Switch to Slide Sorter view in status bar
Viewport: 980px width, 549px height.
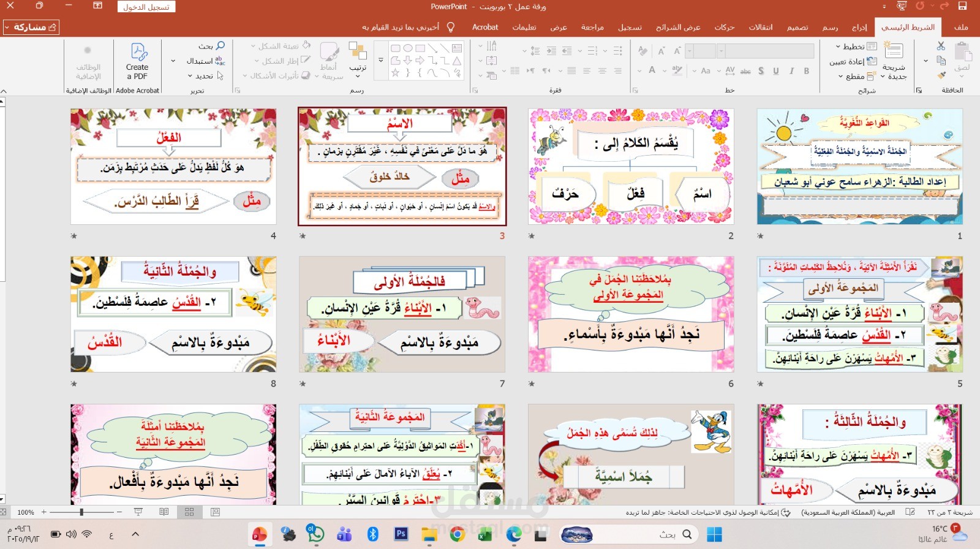pyautogui.click(x=189, y=512)
